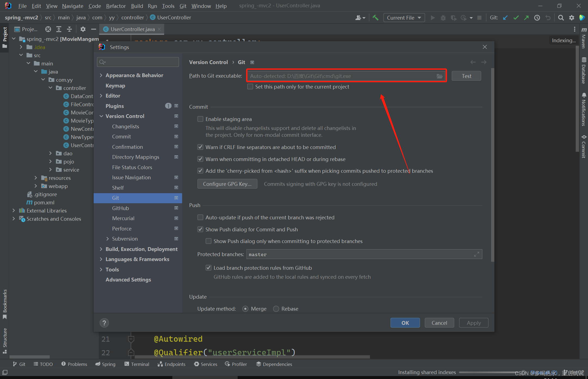The image size is (588, 379).
Task: Open the Database tool window
Action: (x=584, y=70)
